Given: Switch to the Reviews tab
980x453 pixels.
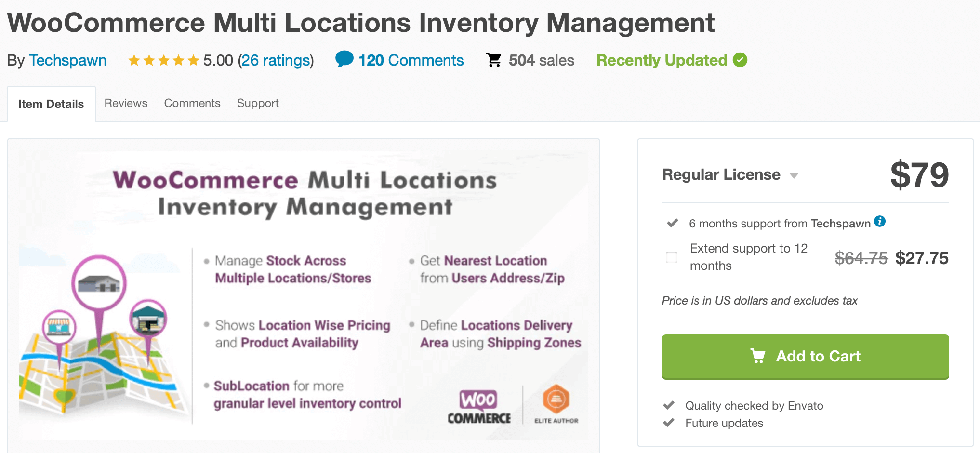Looking at the screenshot, I should pos(125,103).
